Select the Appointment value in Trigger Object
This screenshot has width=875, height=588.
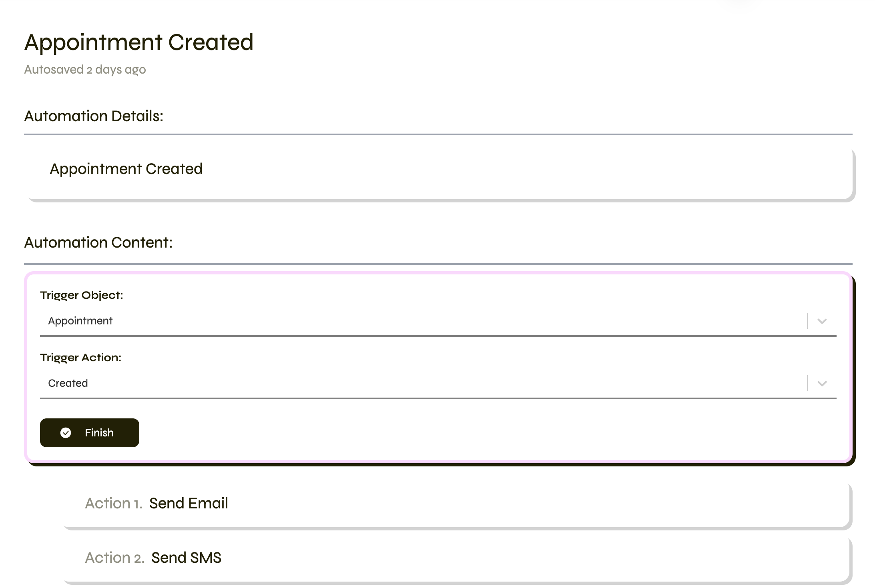click(x=80, y=321)
